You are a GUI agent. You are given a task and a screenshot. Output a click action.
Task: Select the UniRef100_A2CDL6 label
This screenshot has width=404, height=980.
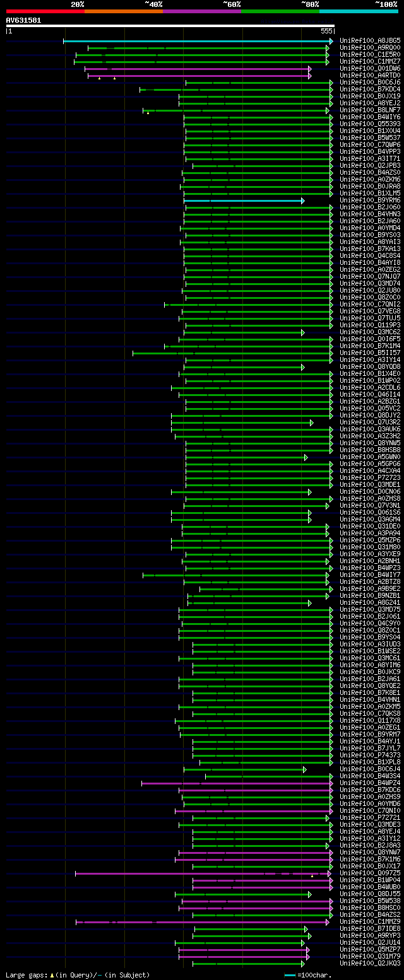(x=370, y=388)
